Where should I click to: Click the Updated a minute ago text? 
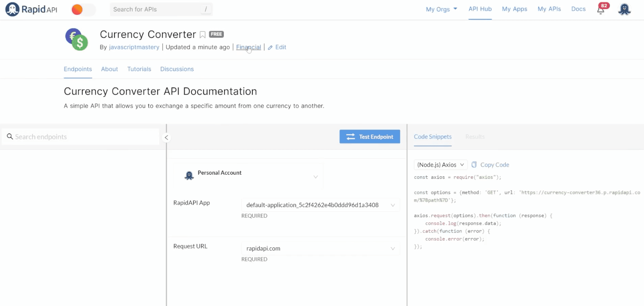click(198, 47)
